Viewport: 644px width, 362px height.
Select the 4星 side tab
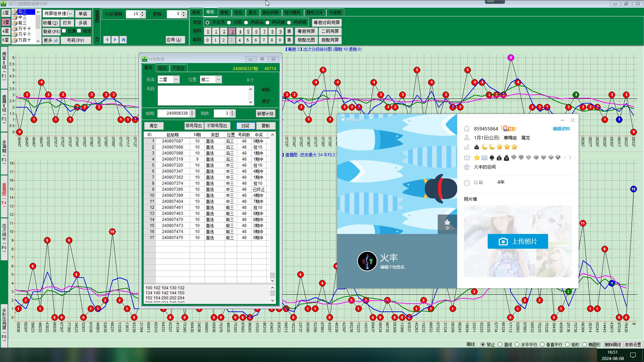click(x=5, y=31)
